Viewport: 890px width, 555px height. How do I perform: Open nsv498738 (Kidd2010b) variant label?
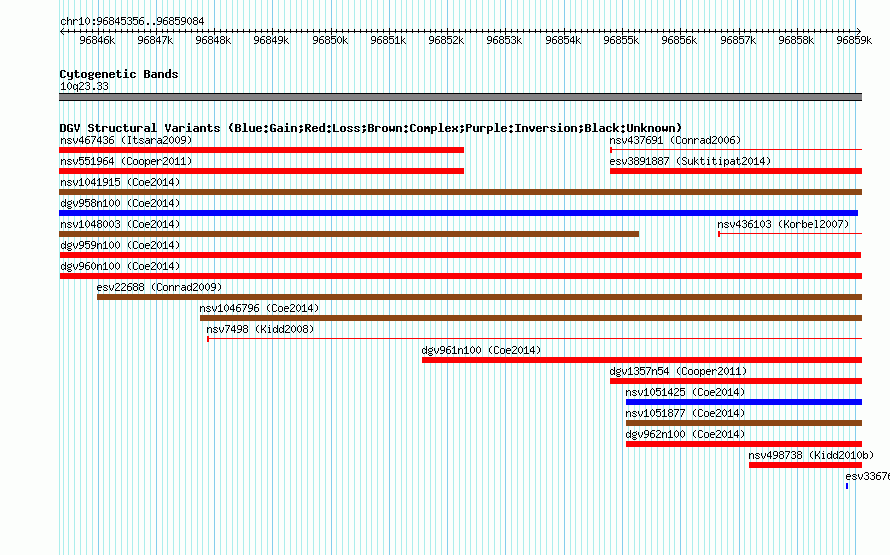(811, 455)
